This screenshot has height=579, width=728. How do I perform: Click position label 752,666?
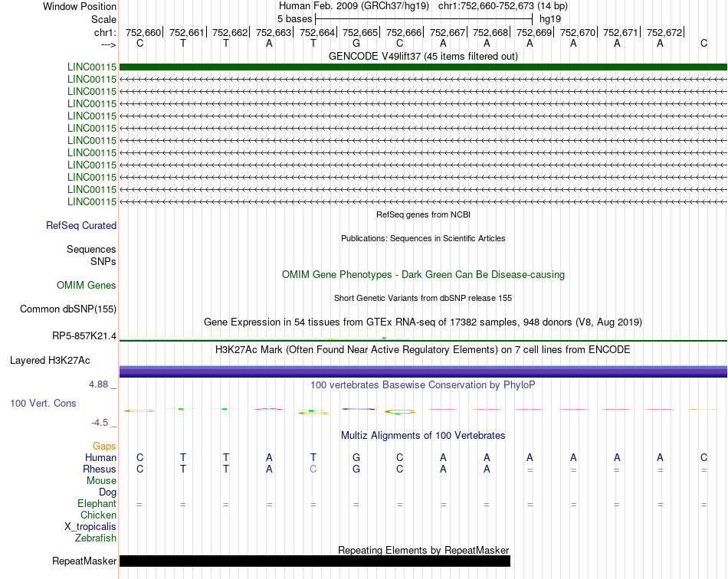tap(404, 32)
